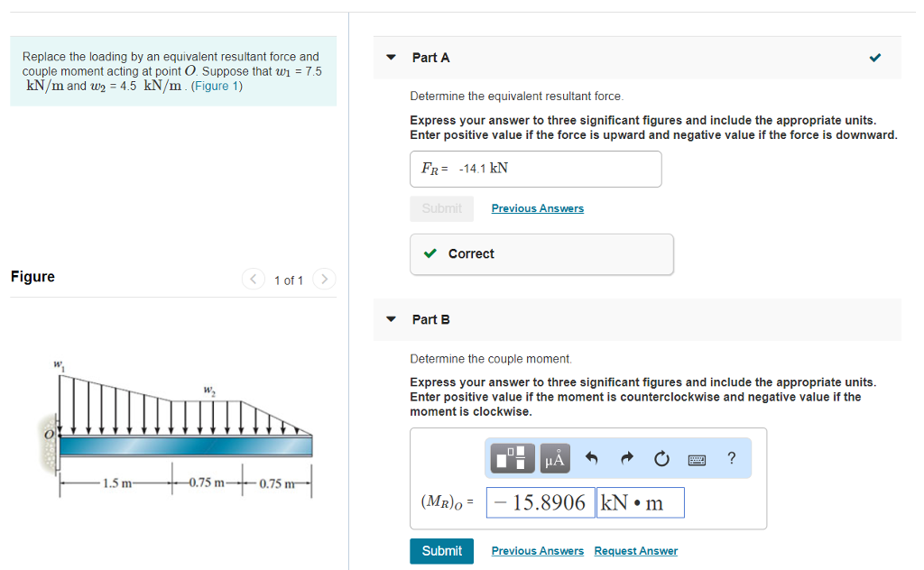This screenshot has width=924, height=570.
Task: Collapse the Part A section
Action: [390, 57]
